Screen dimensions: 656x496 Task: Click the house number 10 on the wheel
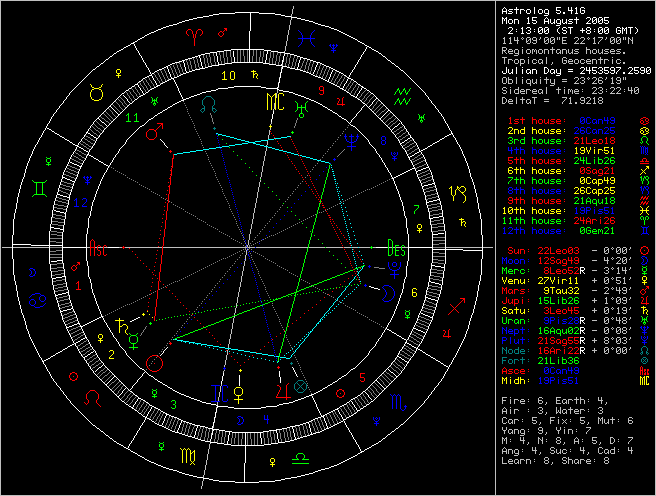[229, 75]
